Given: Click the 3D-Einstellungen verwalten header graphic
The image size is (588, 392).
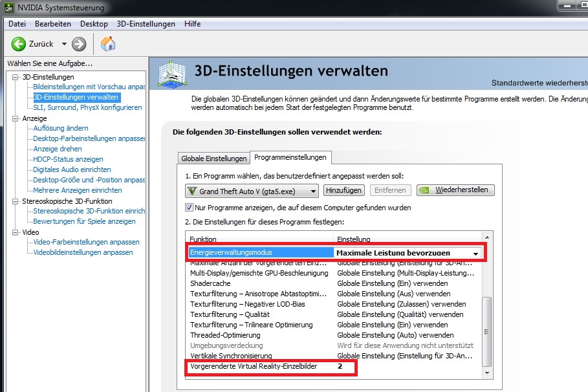Looking at the screenshot, I should coord(172,74).
